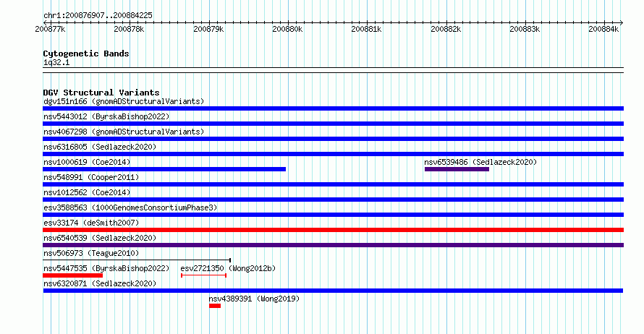
Task: Click the dgv151n166 gnomAD variant label
Action: click(x=124, y=101)
